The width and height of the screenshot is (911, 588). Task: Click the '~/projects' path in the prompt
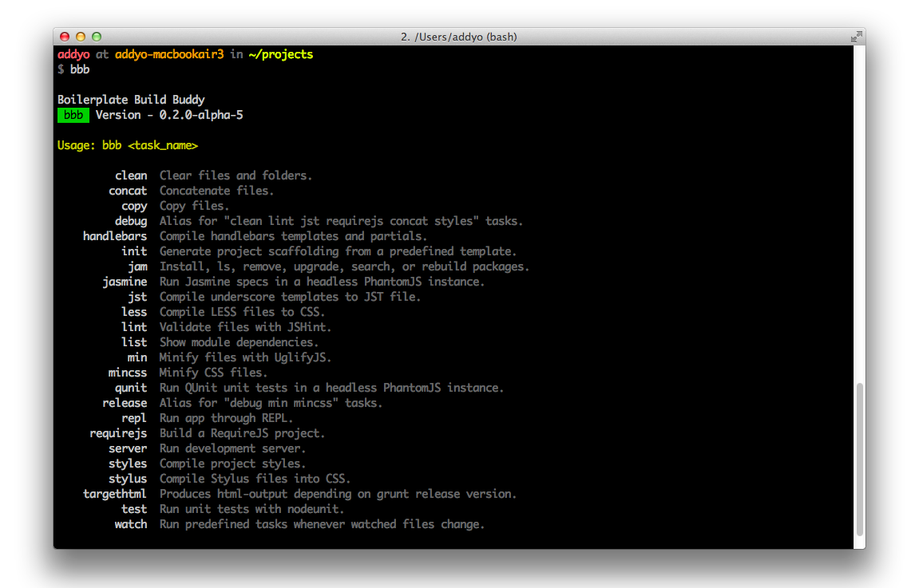coord(281,54)
